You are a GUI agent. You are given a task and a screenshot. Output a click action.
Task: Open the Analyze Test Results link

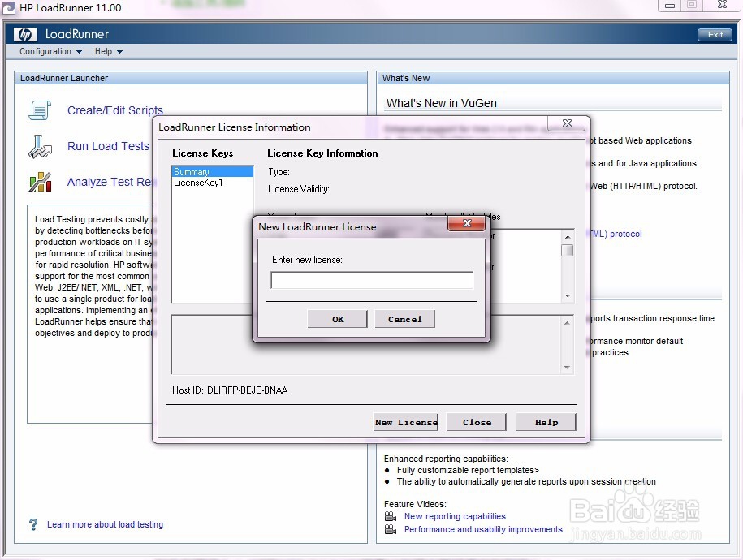coord(110,182)
